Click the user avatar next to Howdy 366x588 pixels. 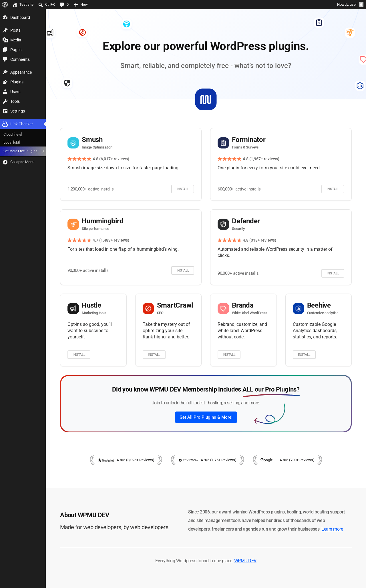tap(361, 5)
